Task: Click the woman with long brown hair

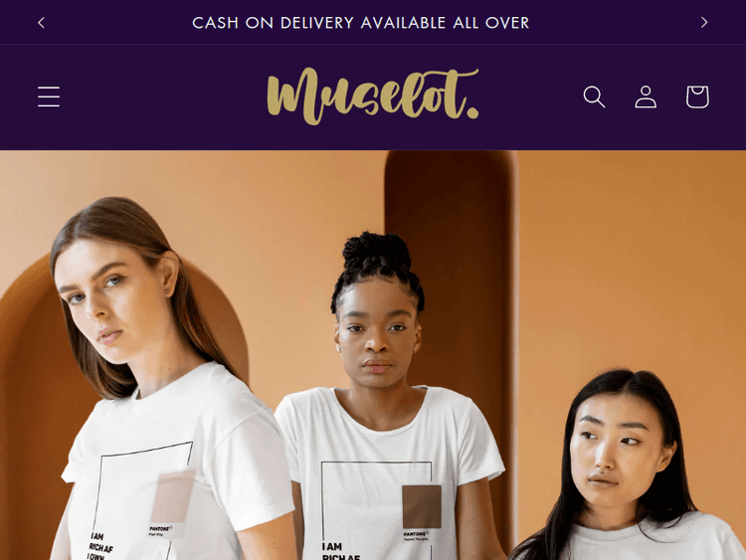Action: coord(157,381)
